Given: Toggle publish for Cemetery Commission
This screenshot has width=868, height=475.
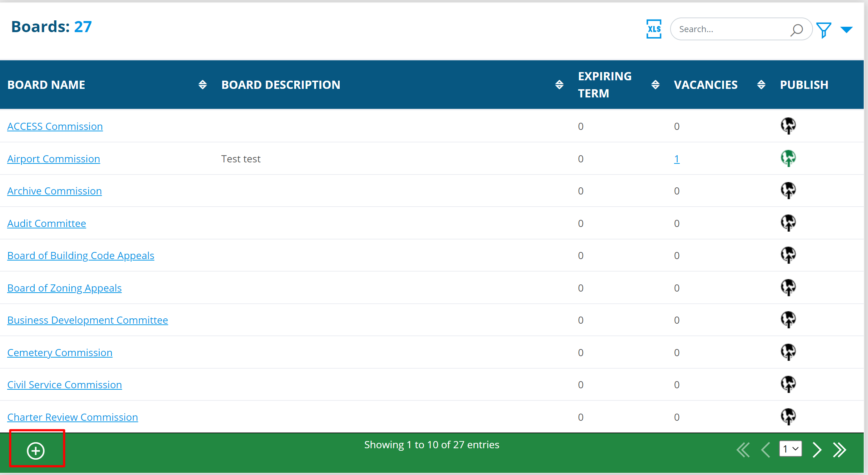Looking at the screenshot, I should tap(788, 352).
